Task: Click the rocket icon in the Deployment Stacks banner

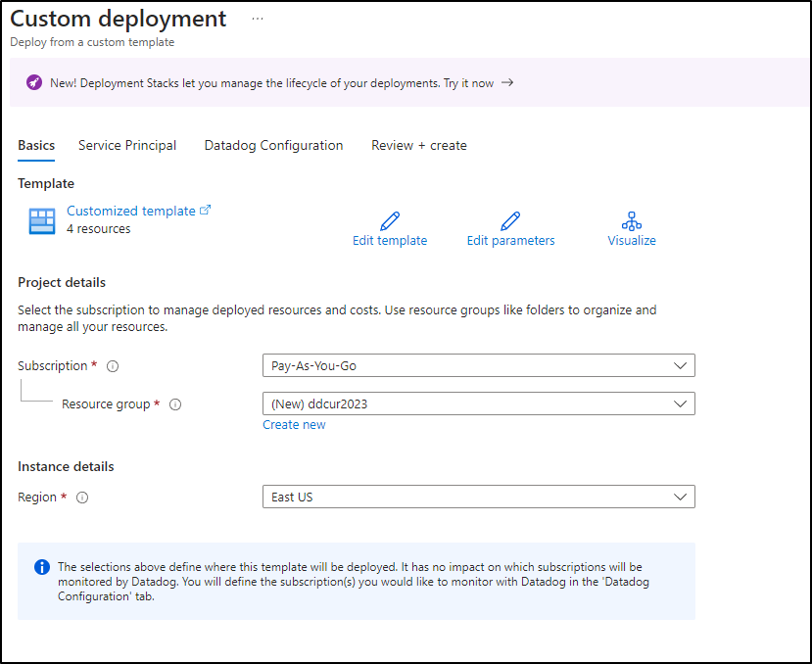Action: pyautogui.click(x=34, y=82)
